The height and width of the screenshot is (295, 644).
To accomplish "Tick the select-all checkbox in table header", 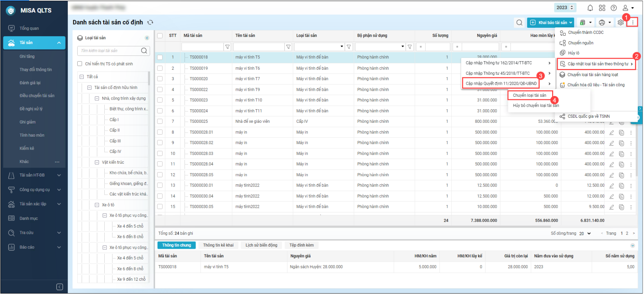I will click(x=160, y=36).
